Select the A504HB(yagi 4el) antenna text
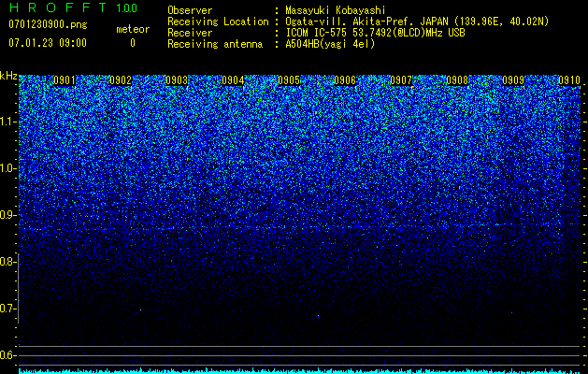 330,44
